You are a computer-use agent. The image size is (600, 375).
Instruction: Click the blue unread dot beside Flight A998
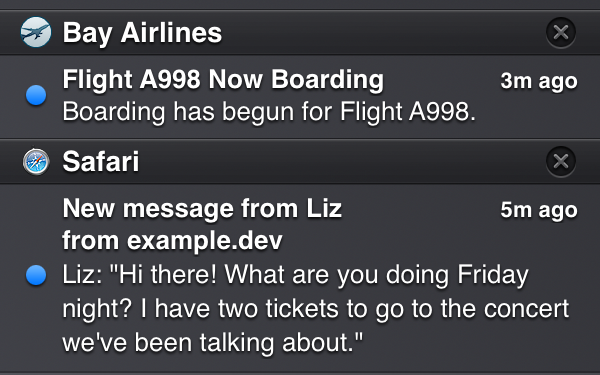pyautogui.click(x=36, y=95)
